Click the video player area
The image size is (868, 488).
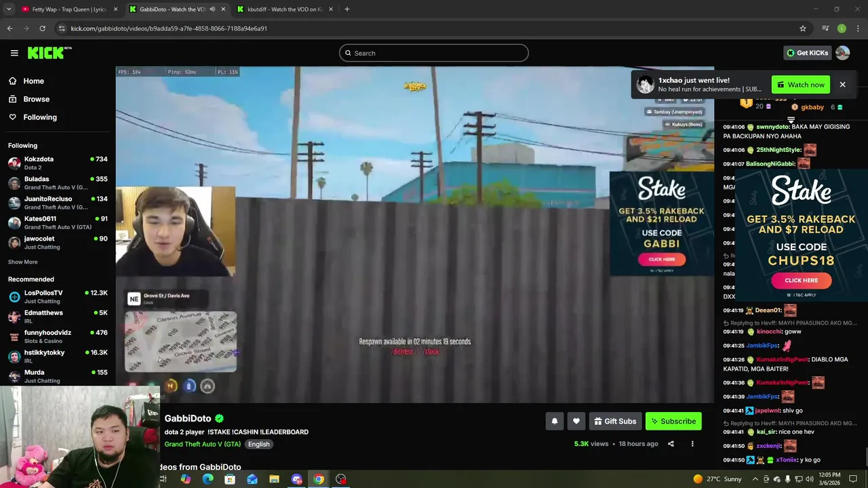pos(414,235)
